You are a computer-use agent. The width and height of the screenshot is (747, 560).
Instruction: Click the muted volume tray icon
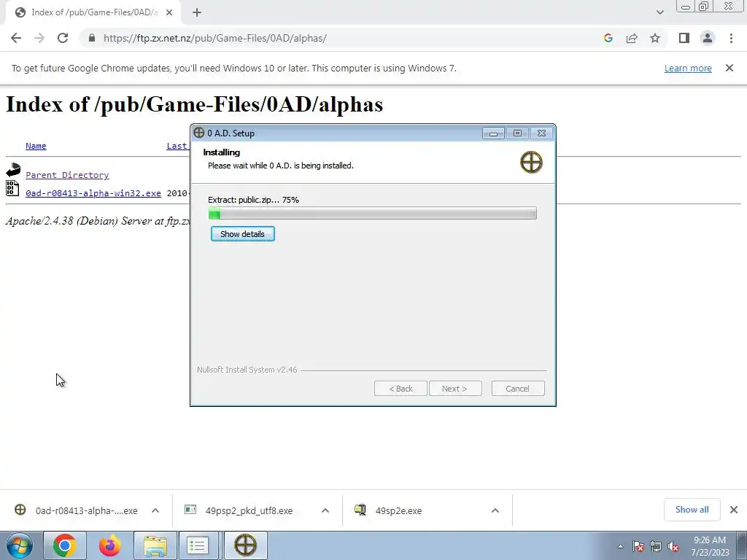pos(673,546)
